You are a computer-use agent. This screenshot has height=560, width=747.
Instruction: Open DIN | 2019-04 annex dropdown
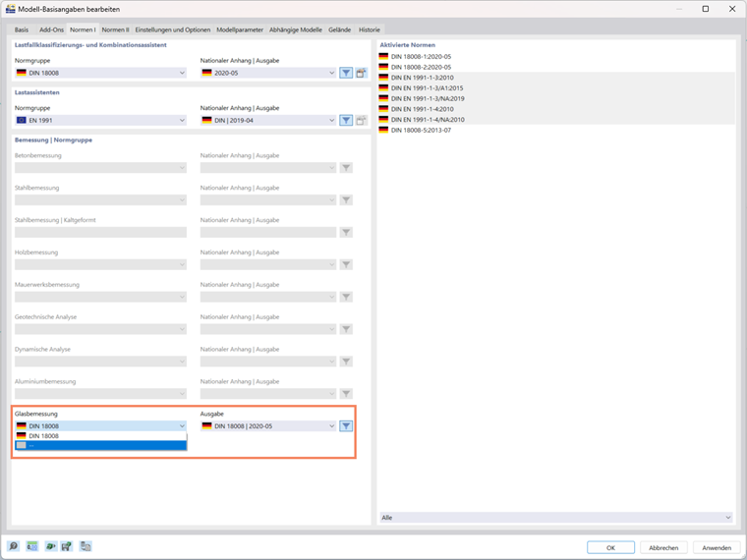tap(268, 121)
